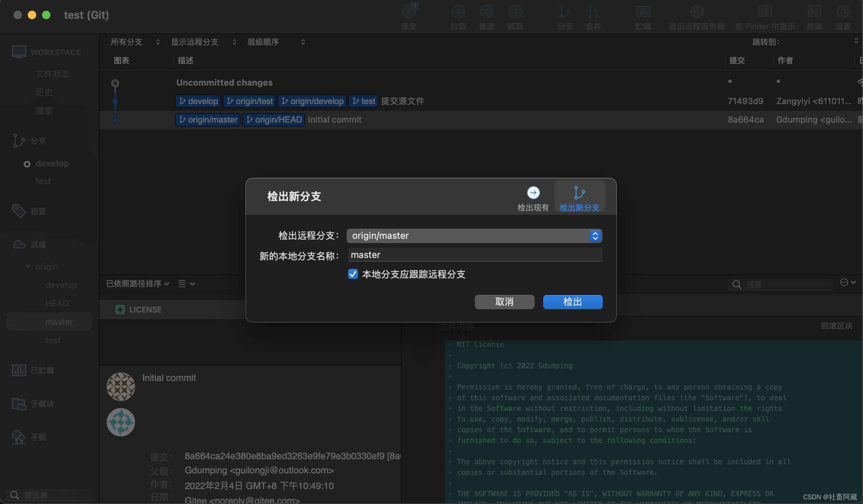The height and width of the screenshot is (504, 863).
Task: Select the 检出新分支 tab
Action: [579, 198]
